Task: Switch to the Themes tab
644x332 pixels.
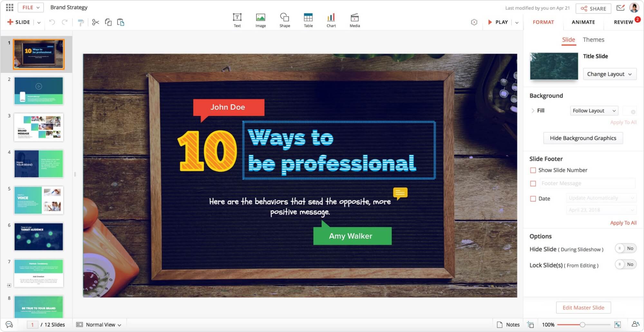Action: (593, 40)
